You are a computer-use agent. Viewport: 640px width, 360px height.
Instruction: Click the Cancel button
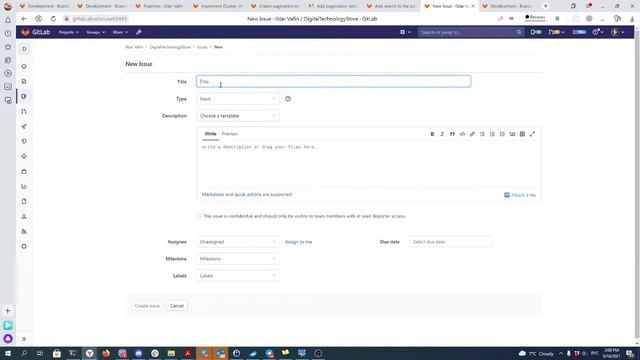pos(177,306)
